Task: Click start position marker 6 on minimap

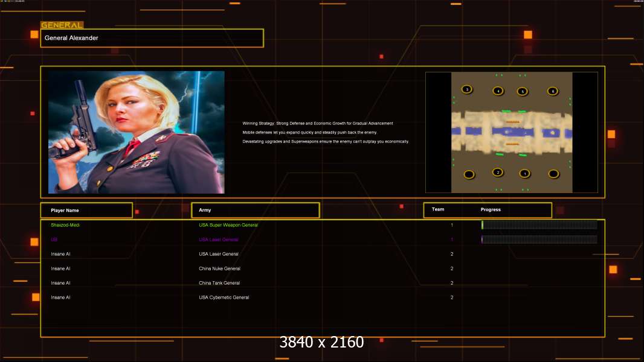Action: (x=553, y=91)
